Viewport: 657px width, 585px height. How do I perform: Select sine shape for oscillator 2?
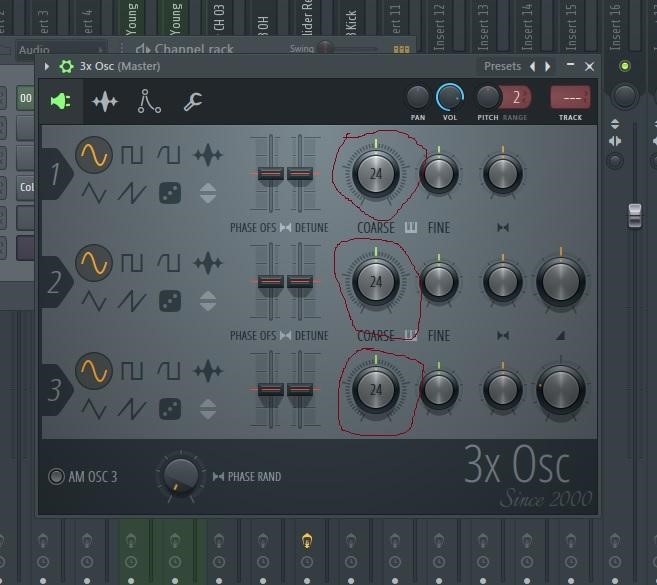click(94, 263)
